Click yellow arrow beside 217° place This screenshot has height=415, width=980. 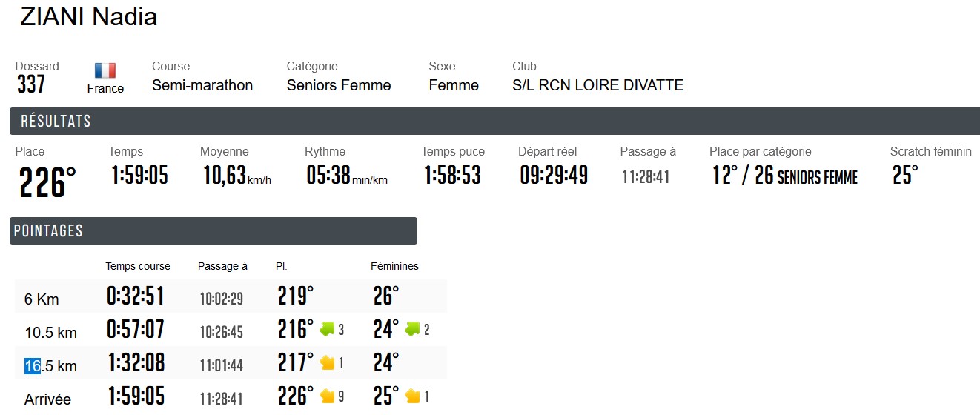tap(327, 362)
